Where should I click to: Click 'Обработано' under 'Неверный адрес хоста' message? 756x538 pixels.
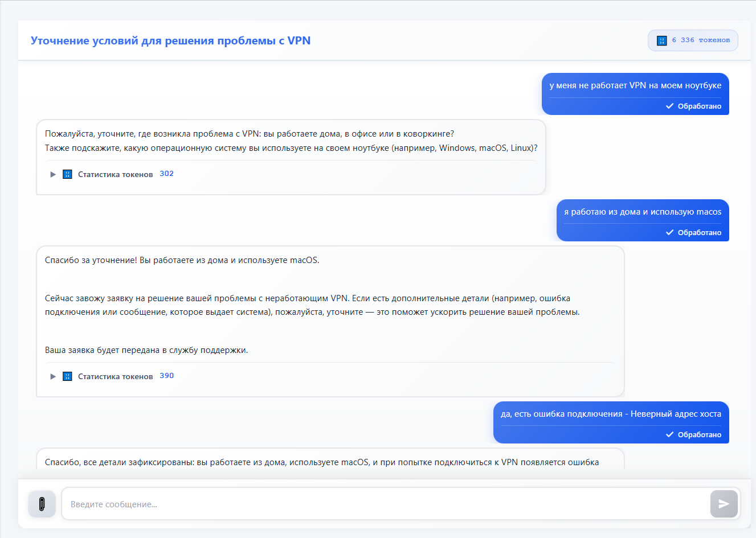point(700,435)
